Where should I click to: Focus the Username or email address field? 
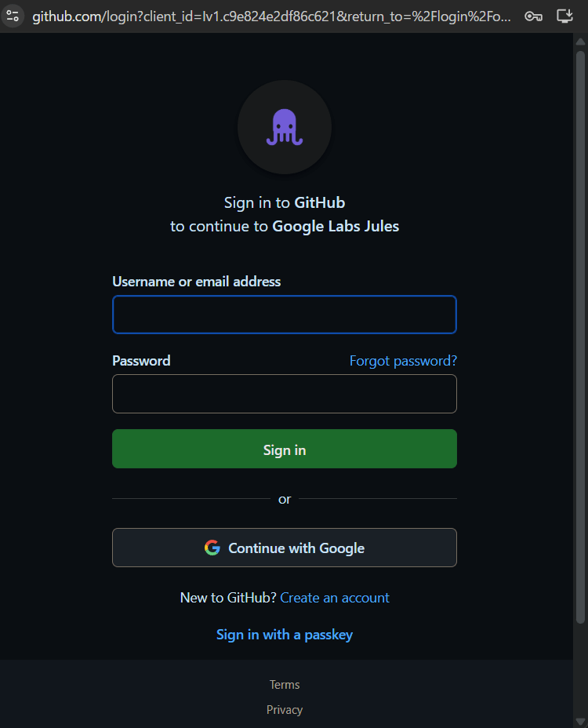[285, 315]
